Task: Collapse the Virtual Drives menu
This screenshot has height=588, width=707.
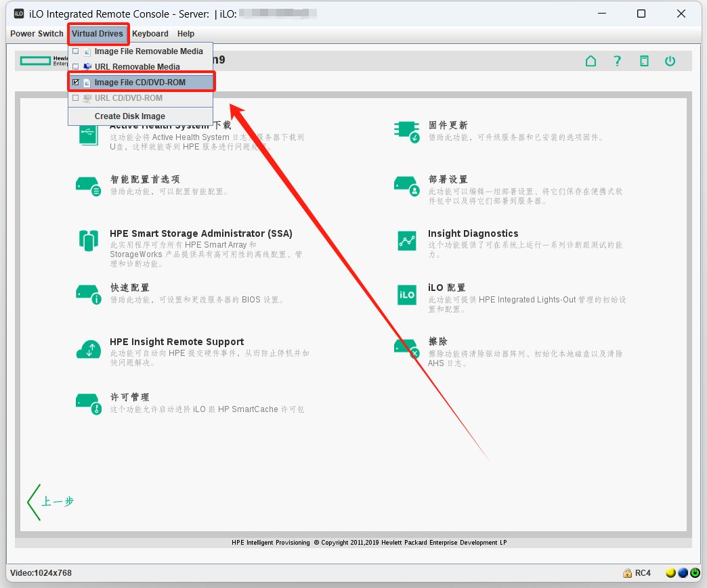Action: tap(98, 34)
